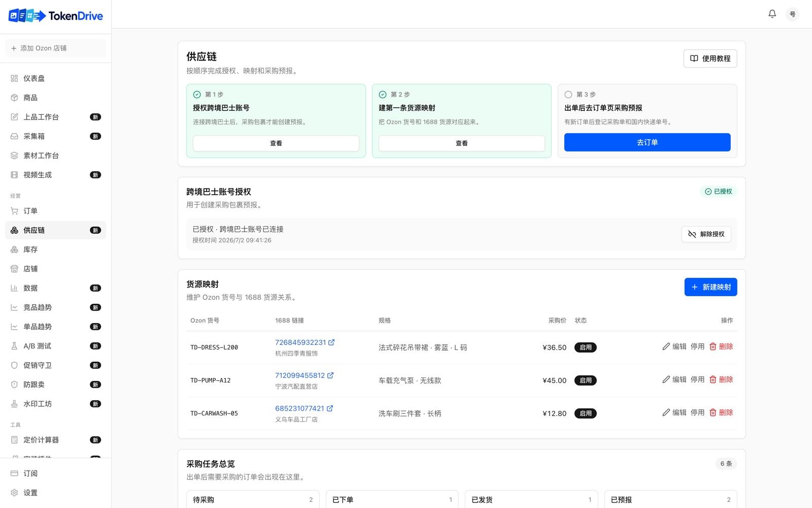
Task: Click the 订单 shopping cart icon
Action: [x=14, y=211]
